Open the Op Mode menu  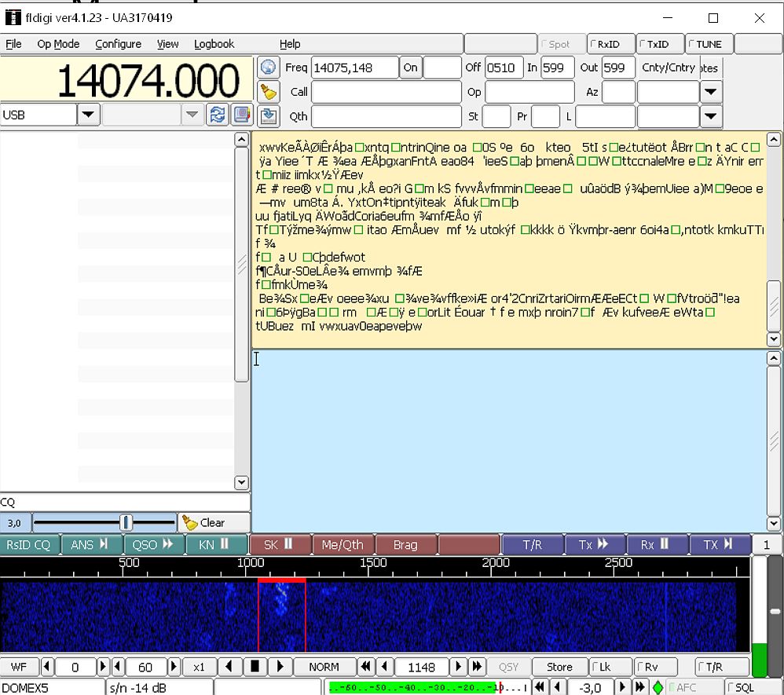pos(58,44)
